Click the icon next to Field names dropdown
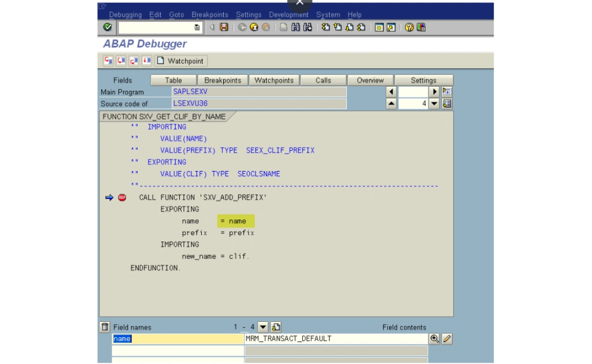 [x=276, y=326]
